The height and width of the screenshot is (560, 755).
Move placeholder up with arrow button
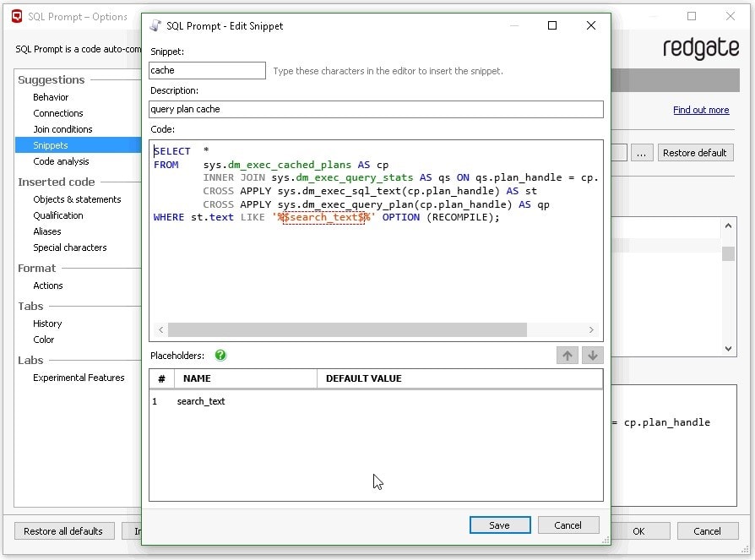click(568, 356)
